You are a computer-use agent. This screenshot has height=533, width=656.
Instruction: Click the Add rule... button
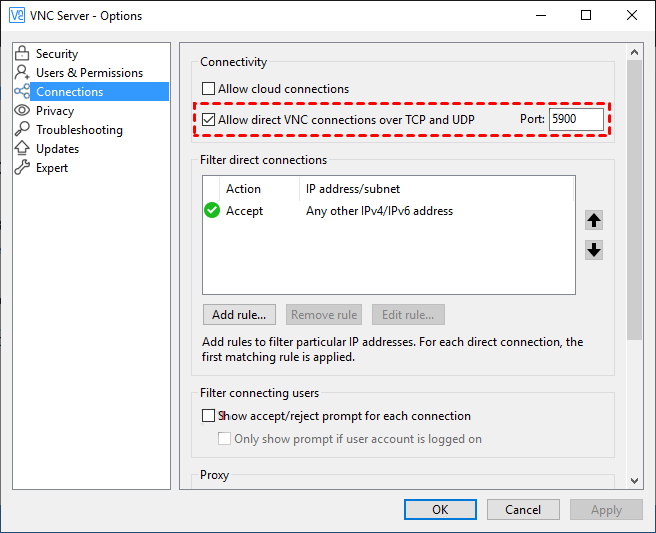(239, 315)
